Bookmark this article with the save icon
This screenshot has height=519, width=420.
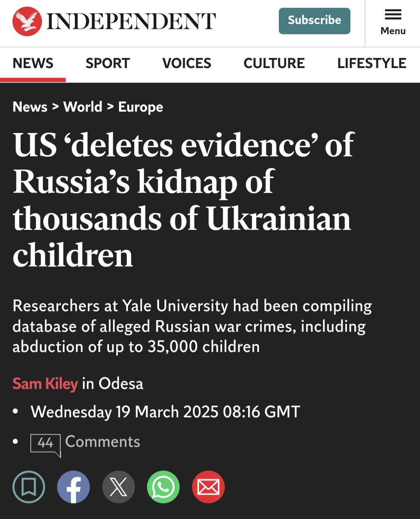coord(29,487)
